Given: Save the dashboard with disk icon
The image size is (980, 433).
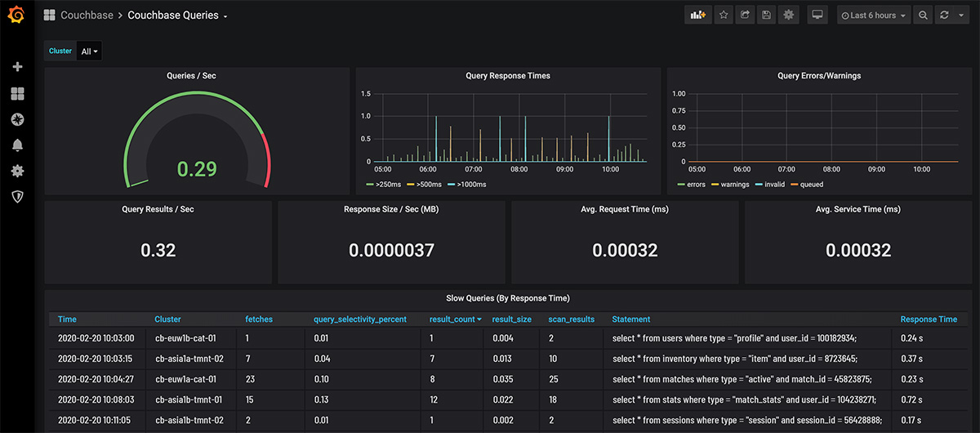Looking at the screenshot, I should click(766, 15).
